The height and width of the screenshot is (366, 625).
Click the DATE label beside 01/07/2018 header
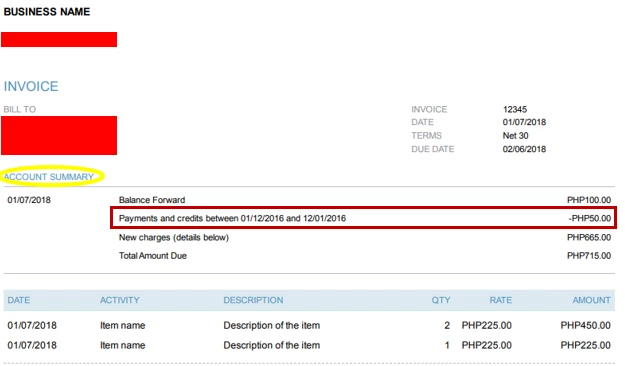pyautogui.click(x=423, y=122)
